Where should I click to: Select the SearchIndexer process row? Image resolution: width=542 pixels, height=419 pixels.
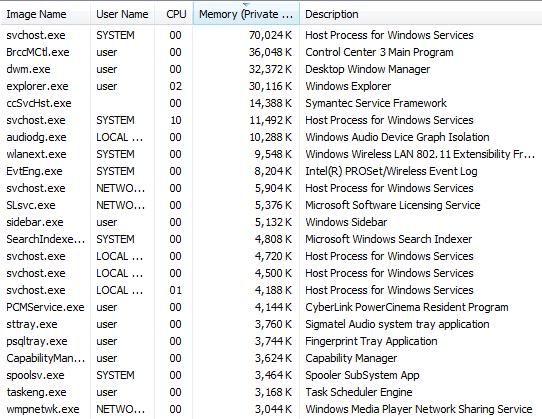(x=271, y=239)
